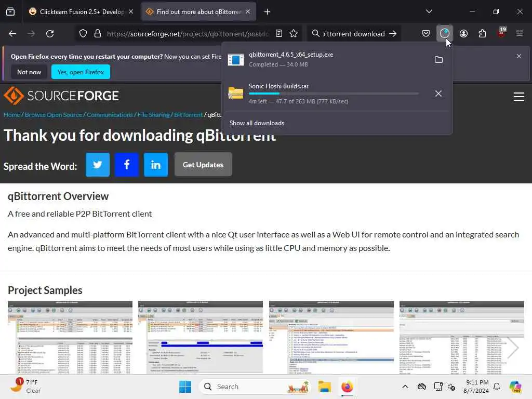Open a new browser tab
The image size is (532, 399).
(267, 12)
